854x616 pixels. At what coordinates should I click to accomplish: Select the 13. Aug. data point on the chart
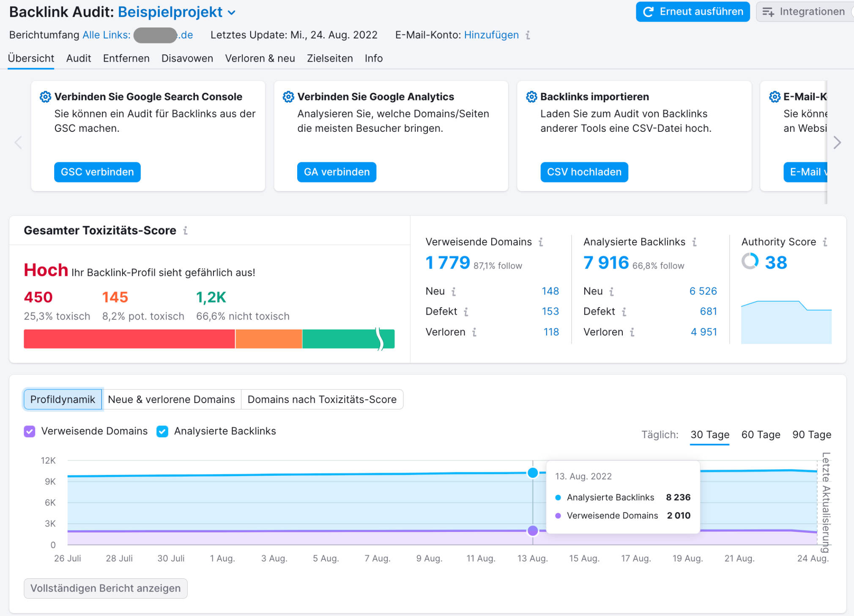pos(532,473)
